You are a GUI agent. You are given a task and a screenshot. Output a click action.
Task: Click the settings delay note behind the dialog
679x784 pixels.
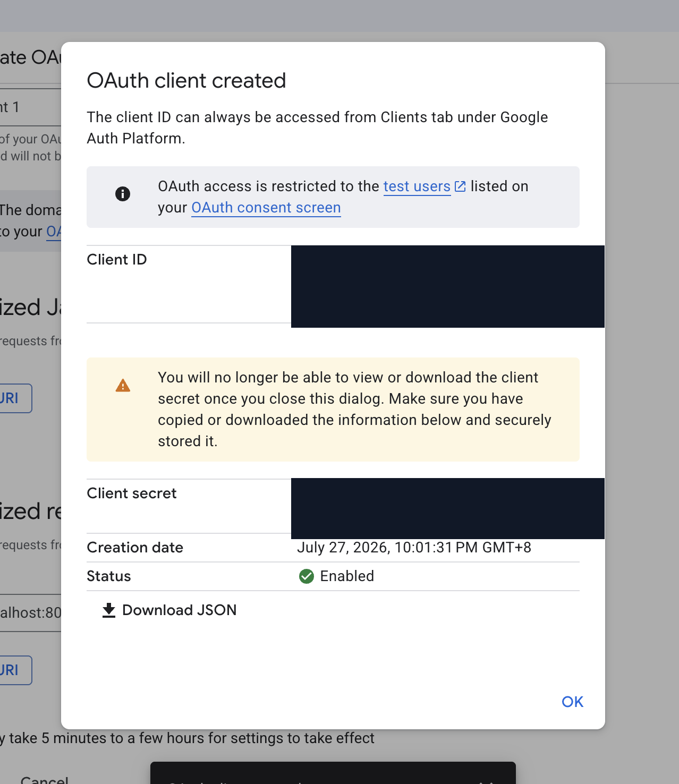pos(187,738)
